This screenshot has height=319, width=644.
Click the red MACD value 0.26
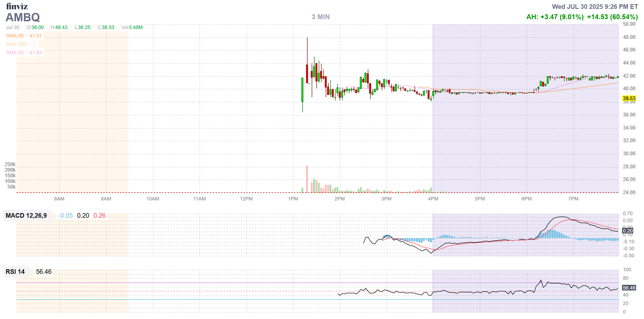[99, 216]
